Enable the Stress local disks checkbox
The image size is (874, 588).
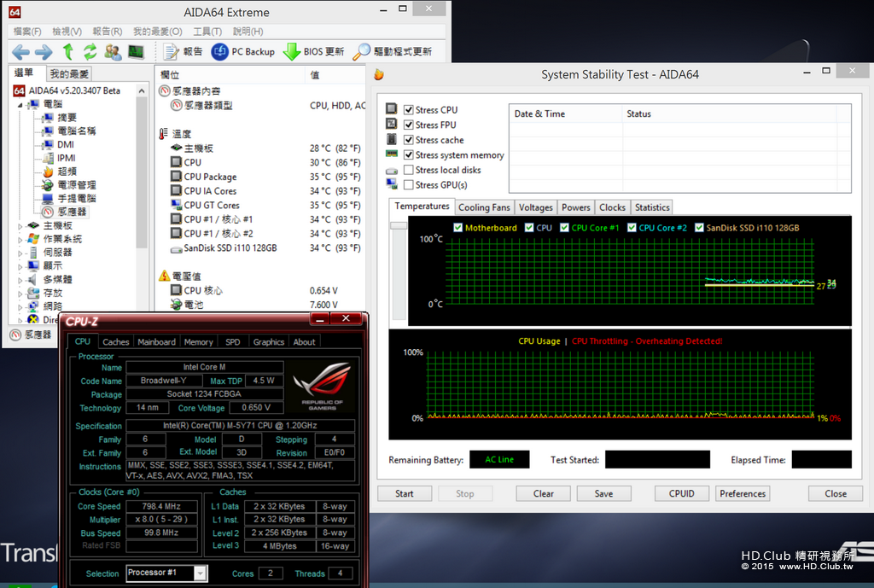(409, 170)
